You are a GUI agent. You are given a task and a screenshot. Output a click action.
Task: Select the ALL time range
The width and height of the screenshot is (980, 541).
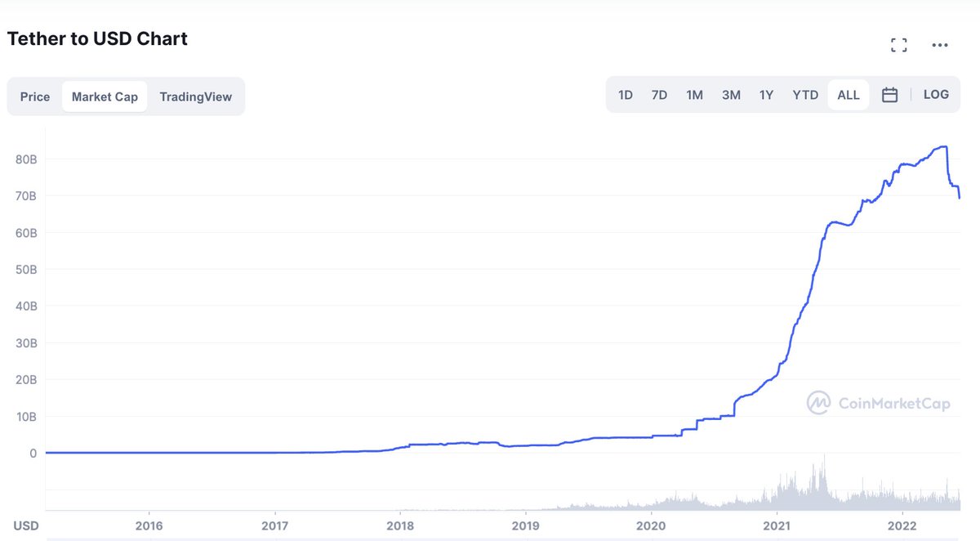[x=849, y=95]
